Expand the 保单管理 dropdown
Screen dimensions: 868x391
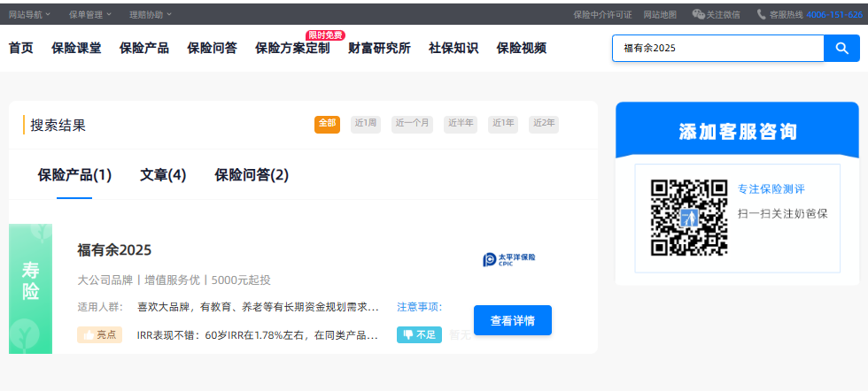(90, 14)
